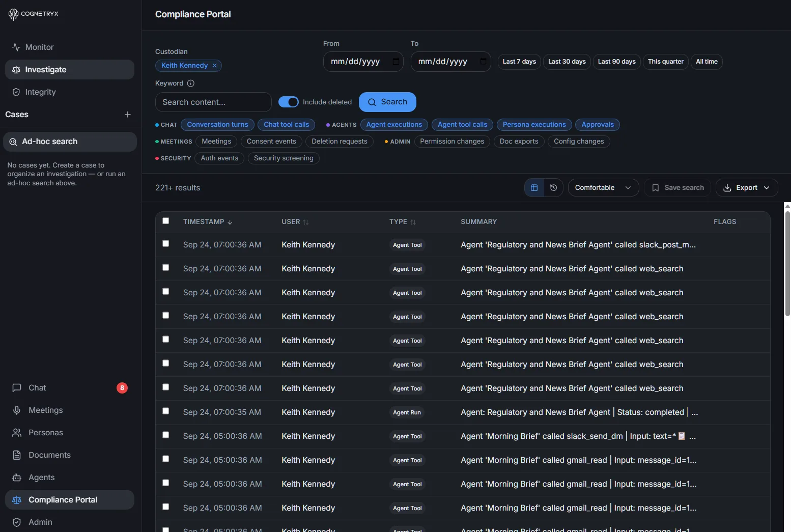Click the Cognetryx logo icon

pos(13,14)
